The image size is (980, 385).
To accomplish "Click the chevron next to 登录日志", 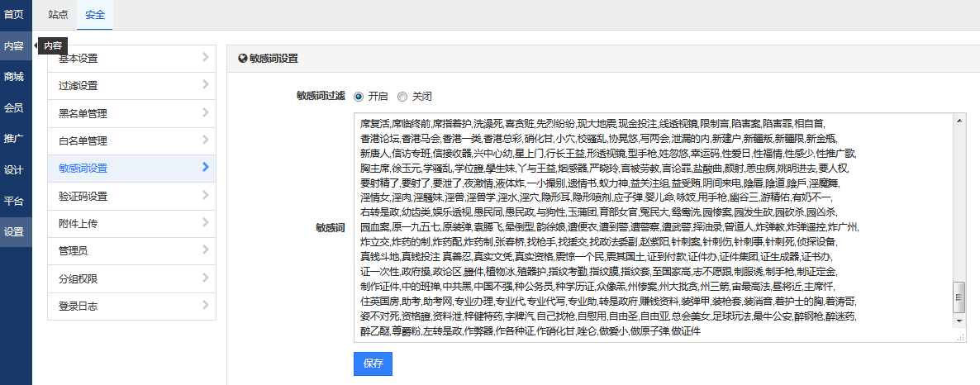I will pyautogui.click(x=204, y=306).
